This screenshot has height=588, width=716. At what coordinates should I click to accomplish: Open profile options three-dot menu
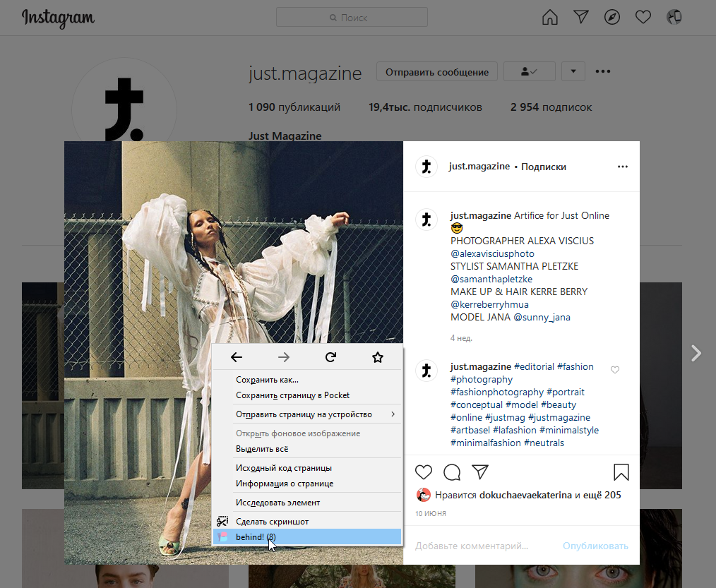(x=603, y=71)
